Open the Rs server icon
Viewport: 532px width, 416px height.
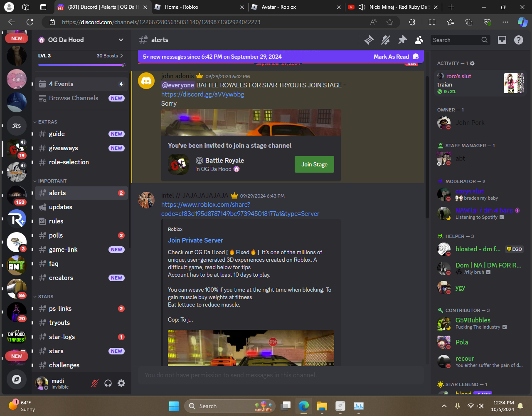(17, 126)
